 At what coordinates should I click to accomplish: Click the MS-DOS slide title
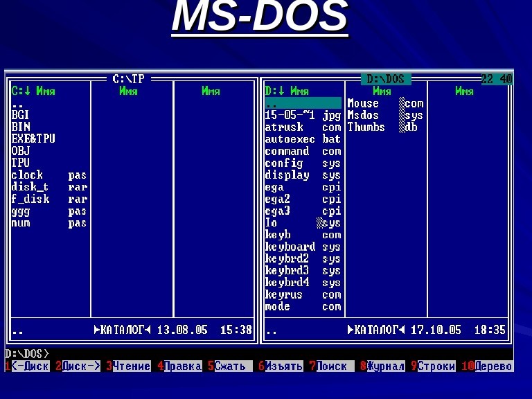[x=260, y=16]
